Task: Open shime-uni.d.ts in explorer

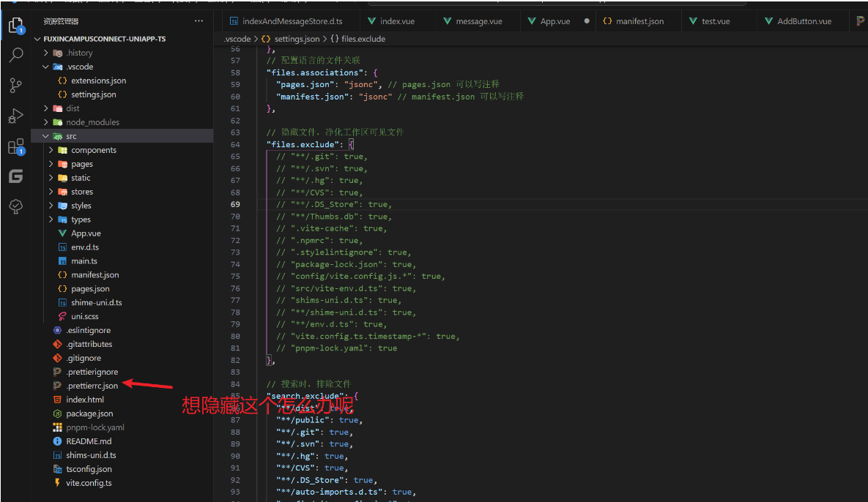Action: point(96,302)
